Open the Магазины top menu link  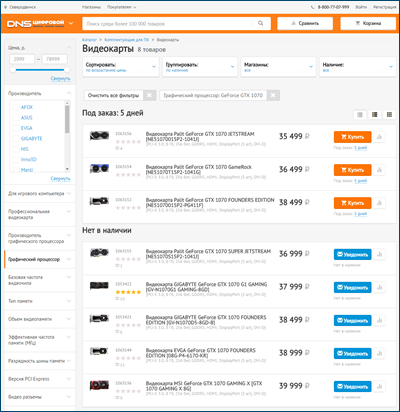(91, 7)
